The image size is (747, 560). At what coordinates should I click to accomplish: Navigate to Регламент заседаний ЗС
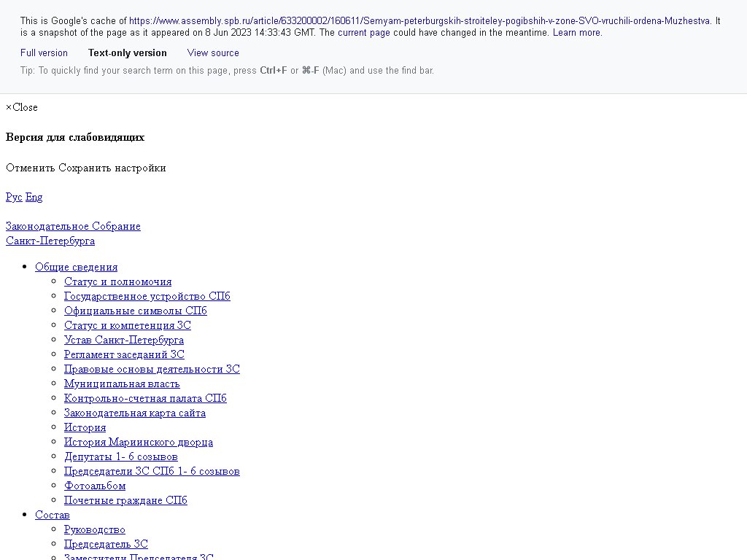[x=124, y=354]
